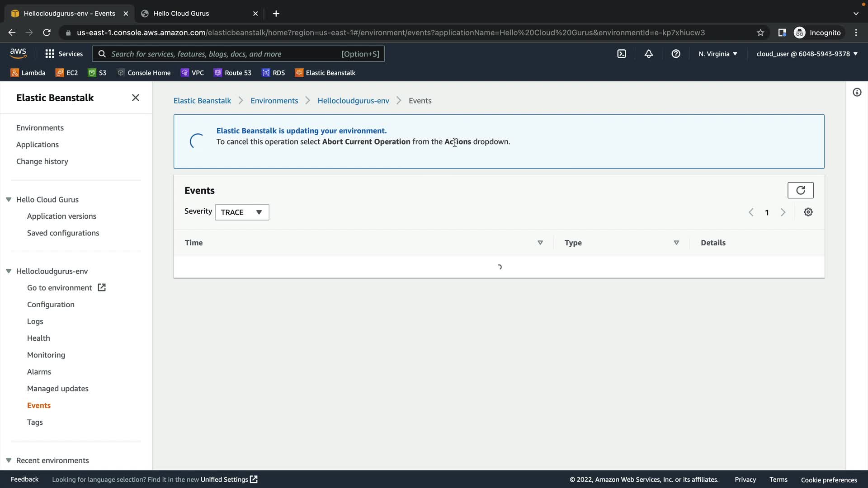This screenshot has width=868, height=488.
Task: Switch to Hello Cloud Gurus tab
Action: (x=181, y=14)
